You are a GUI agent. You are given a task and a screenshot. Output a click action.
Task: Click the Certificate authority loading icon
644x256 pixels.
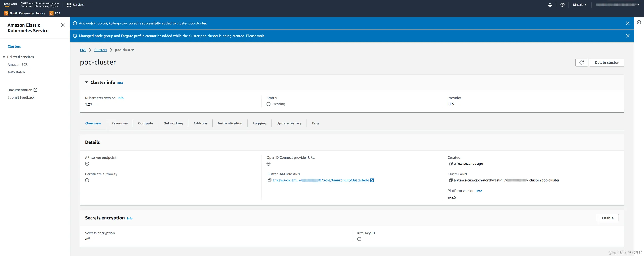[x=87, y=180]
